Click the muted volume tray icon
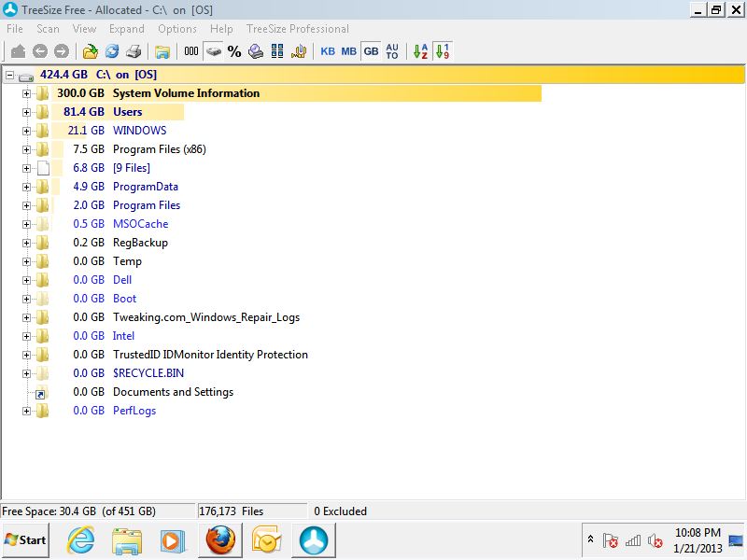 tap(655, 541)
